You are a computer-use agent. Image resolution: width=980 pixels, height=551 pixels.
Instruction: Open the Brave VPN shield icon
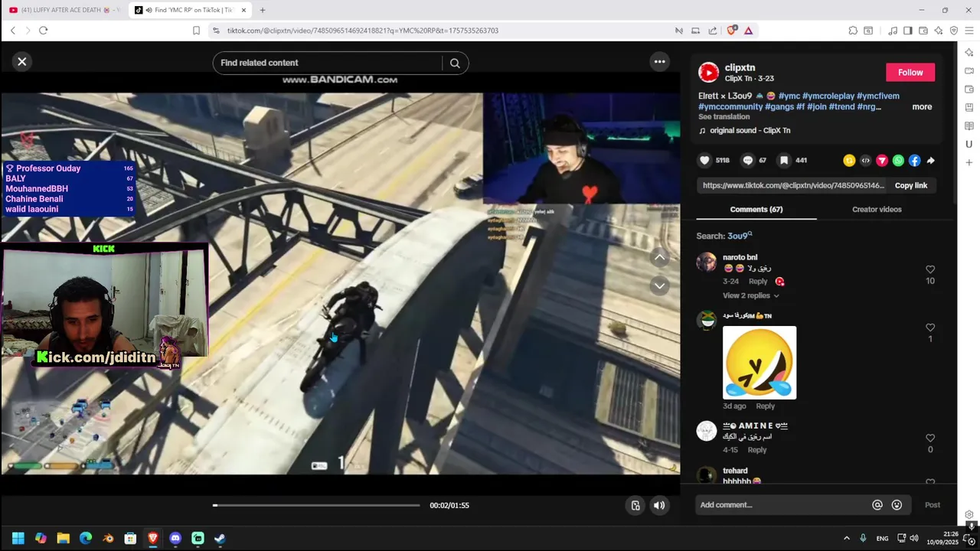click(953, 31)
